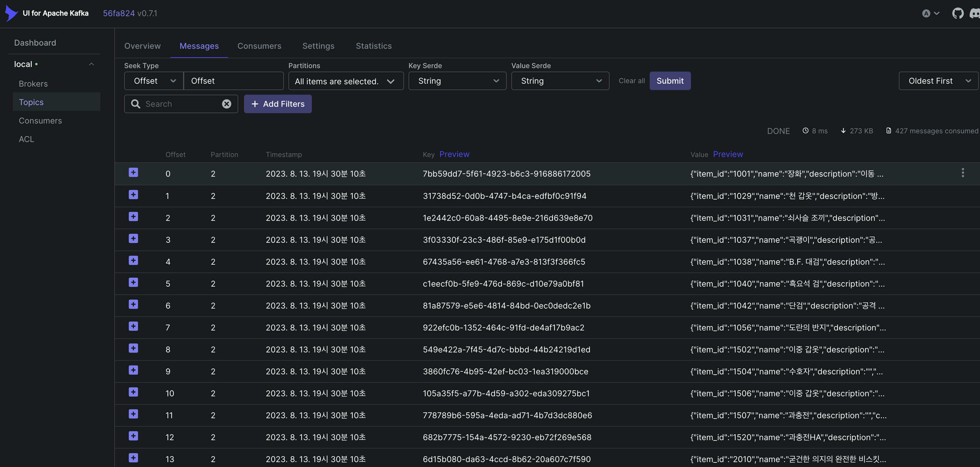The width and height of the screenshot is (980, 467).
Task: Click the Add Filters button
Action: coord(277,104)
